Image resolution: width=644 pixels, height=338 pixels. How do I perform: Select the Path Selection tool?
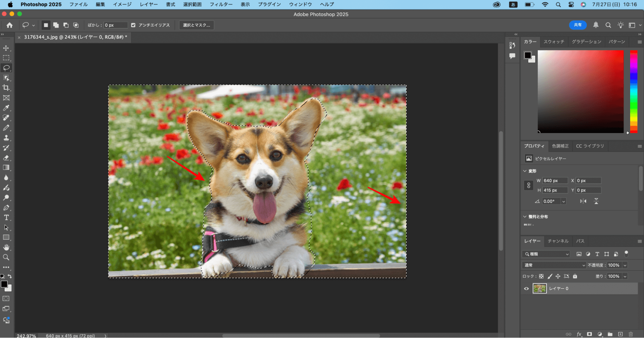[x=6, y=227]
